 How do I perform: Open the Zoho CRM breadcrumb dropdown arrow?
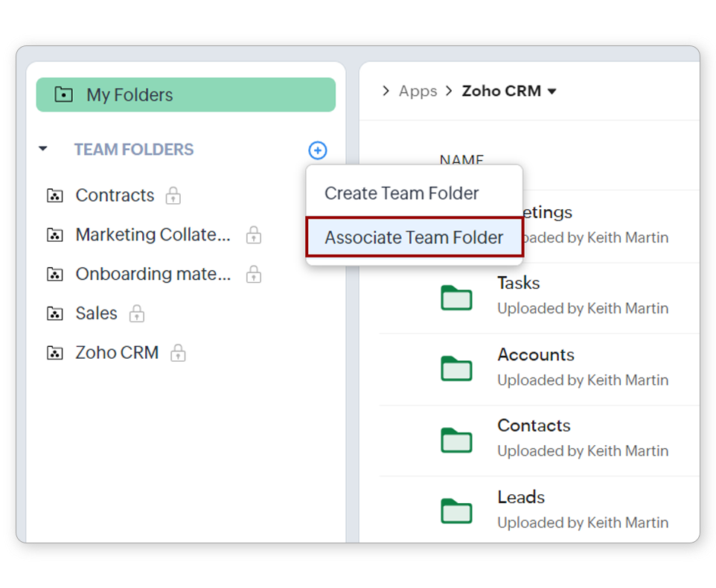click(552, 92)
